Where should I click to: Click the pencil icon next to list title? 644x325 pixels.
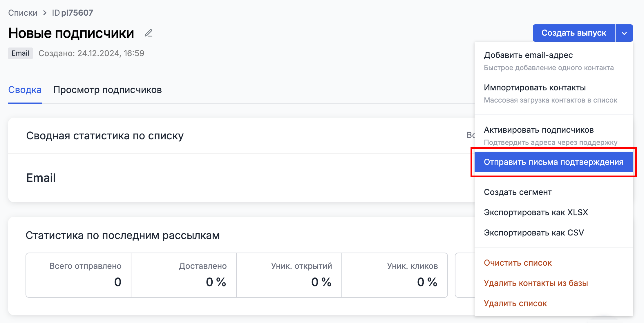(149, 33)
